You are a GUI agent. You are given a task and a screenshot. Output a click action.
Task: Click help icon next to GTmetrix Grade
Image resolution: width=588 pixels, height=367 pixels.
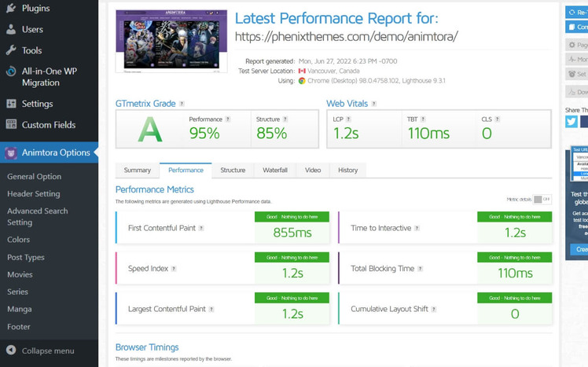tap(182, 104)
